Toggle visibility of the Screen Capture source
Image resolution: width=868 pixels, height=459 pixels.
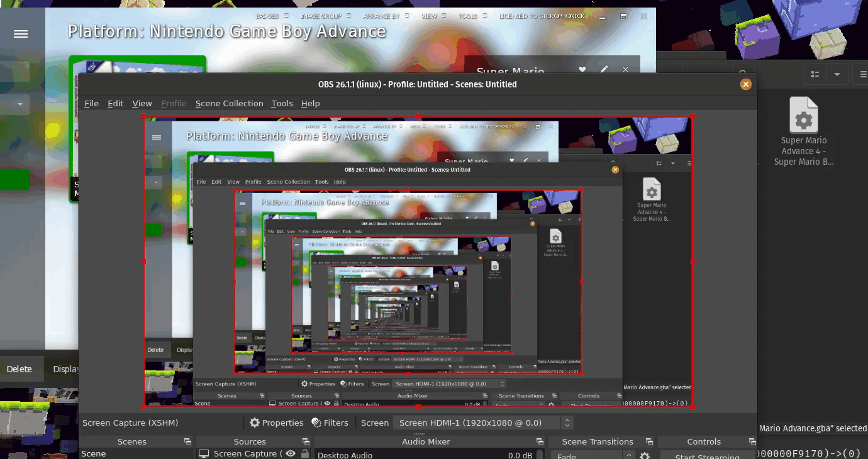pyautogui.click(x=290, y=453)
